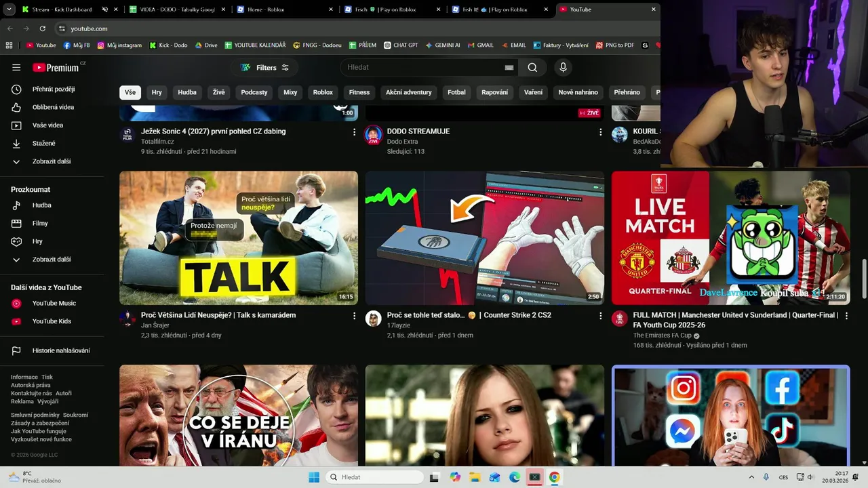The width and height of the screenshot is (868, 488).
Task: Click the search magnifier button
Action: 532,68
